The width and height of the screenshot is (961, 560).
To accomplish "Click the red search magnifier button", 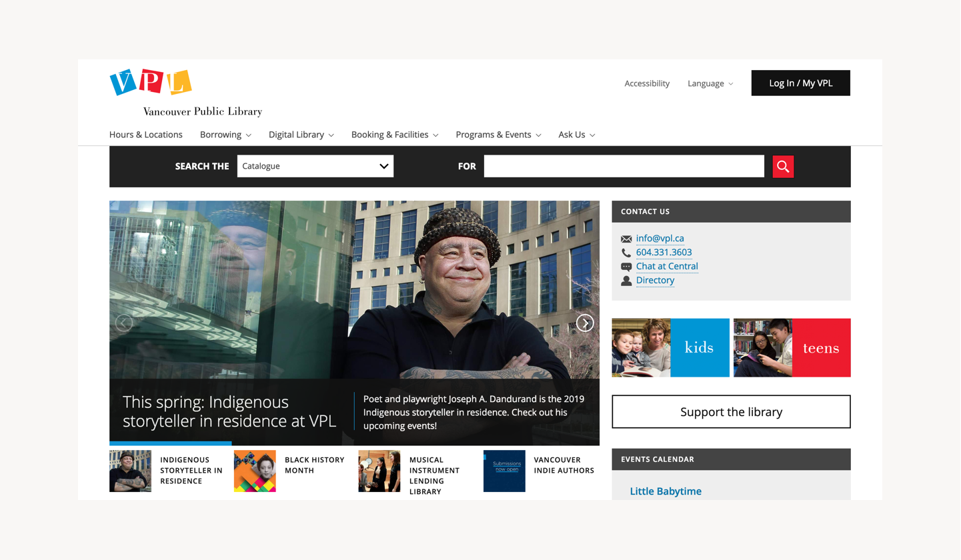I will 783,167.
